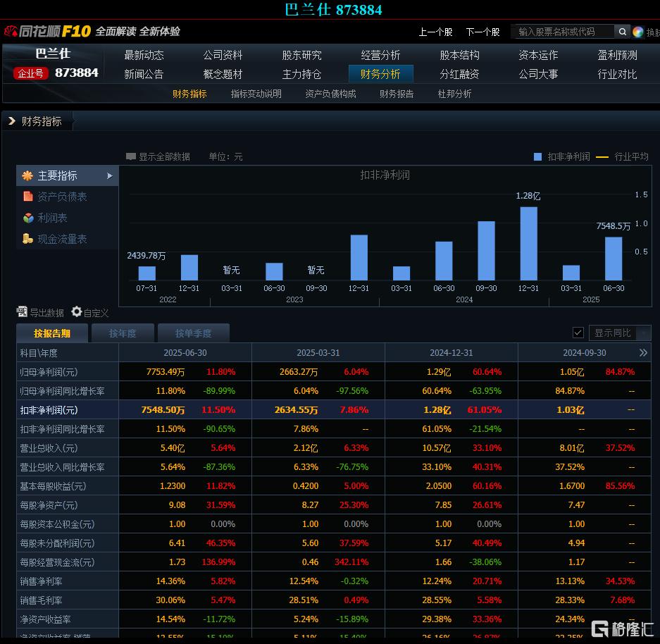Screen dimensions: 660x644
Task: Select the 扣非净利润(元) row label
Action: tap(49, 410)
